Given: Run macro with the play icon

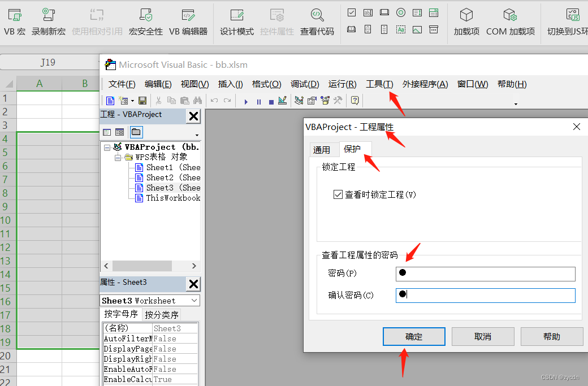Looking at the screenshot, I should pos(246,102).
